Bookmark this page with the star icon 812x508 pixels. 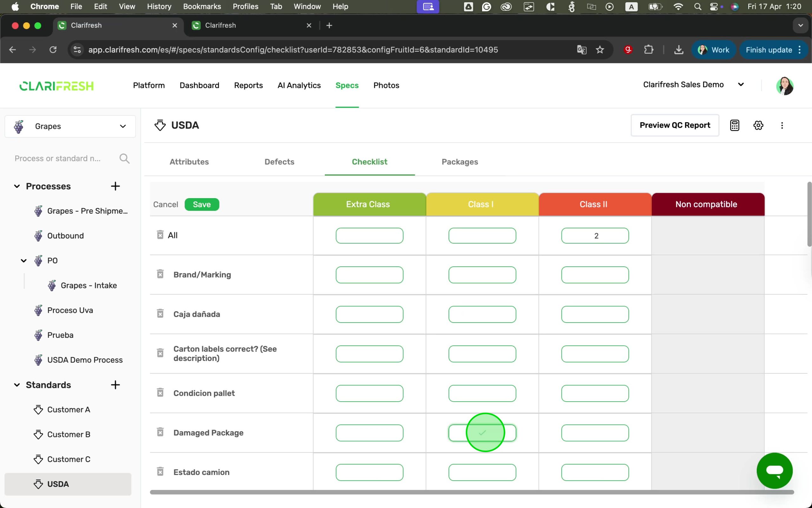pyautogui.click(x=599, y=50)
